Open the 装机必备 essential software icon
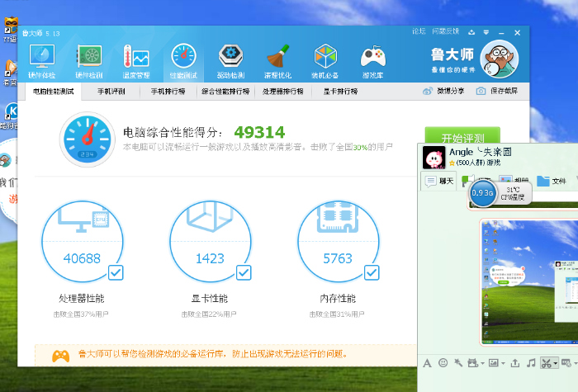The height and width of the screenshot is (392, 578). 325,60
